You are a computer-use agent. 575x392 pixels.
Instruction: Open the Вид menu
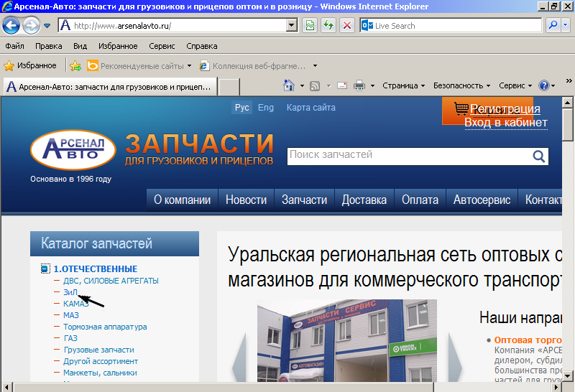[x=80, y=46]
